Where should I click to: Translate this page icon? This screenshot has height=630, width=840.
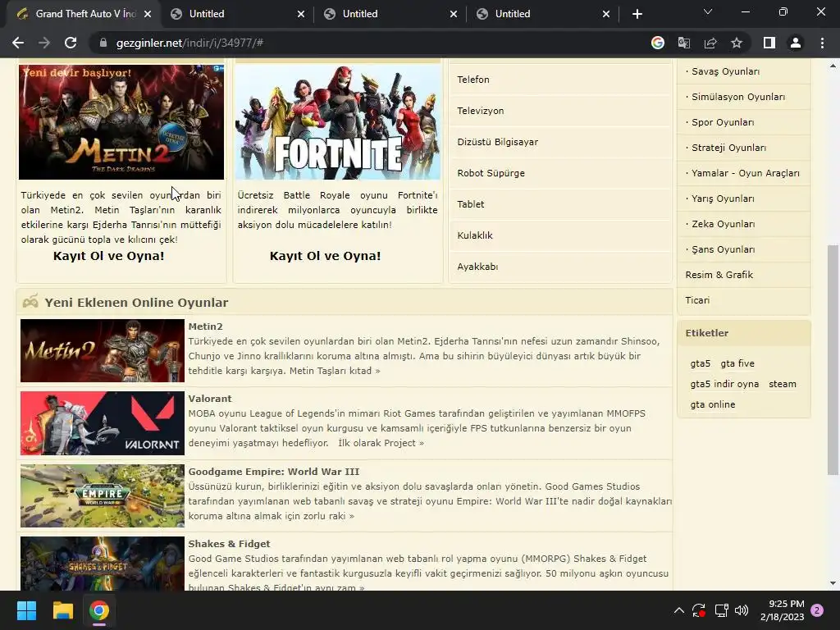click(683, 43)
